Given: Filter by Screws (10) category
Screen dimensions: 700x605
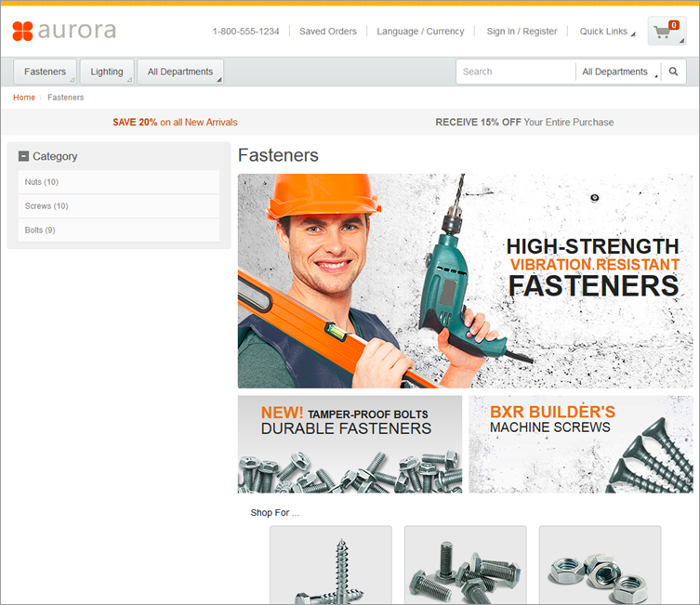Looking at the screenshot, I should pos(119,206).
